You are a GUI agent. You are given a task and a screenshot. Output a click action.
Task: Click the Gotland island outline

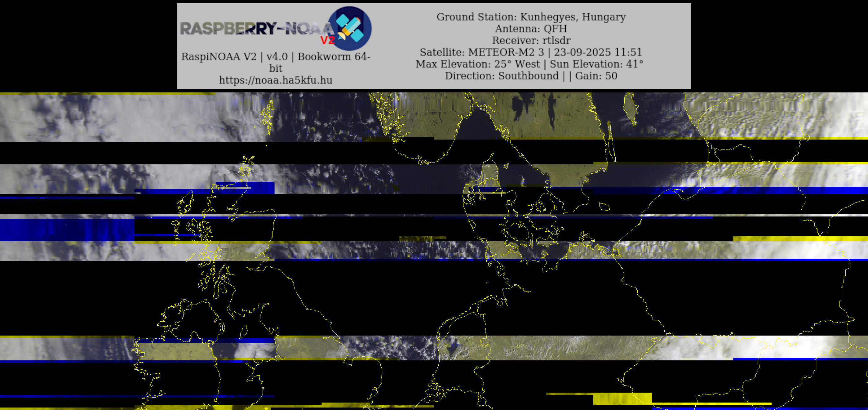coord(630,109)
